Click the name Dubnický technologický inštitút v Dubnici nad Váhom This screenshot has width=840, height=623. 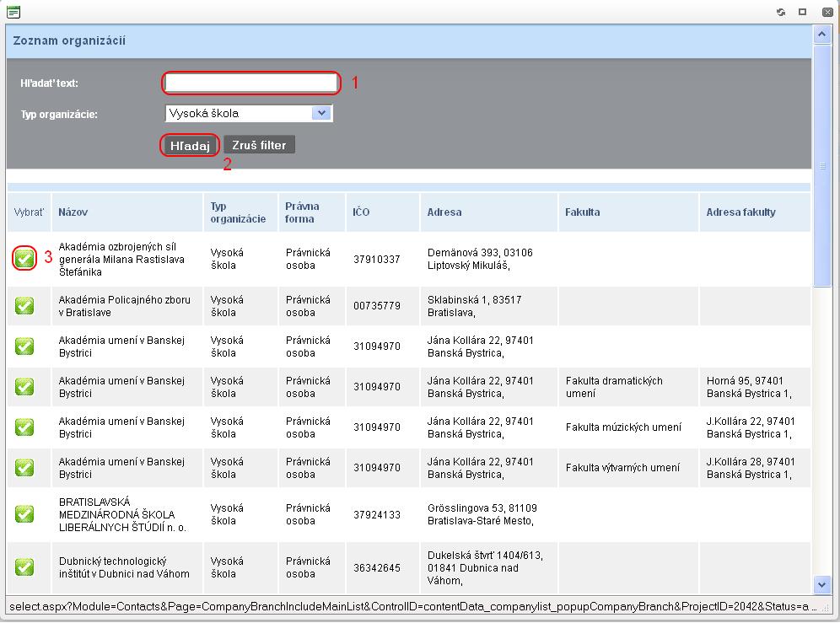124,567
